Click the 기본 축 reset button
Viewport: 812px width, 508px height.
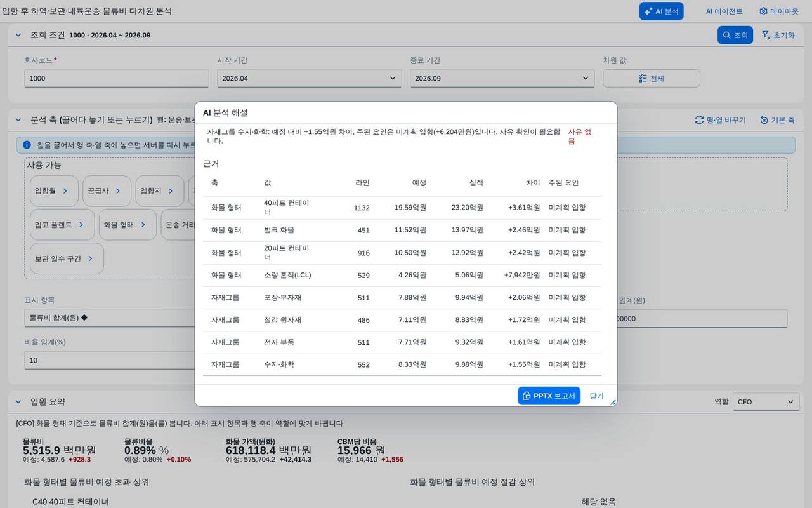(777, 120)
